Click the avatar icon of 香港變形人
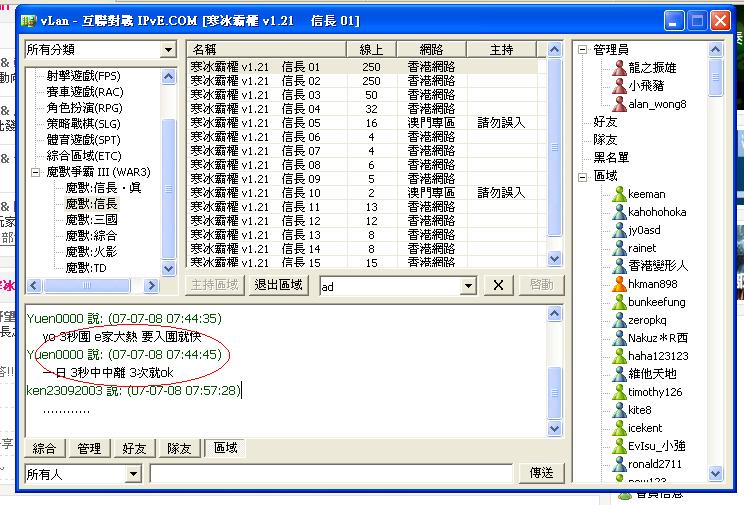Viewport: 744px width, 505px height. point(619,266)
